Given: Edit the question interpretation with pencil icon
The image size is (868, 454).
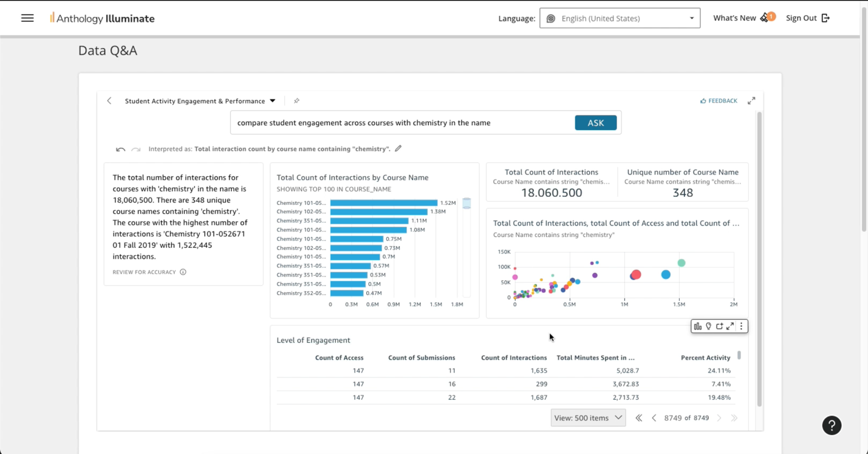Looking at the screenshot, I should click(x=398, y=148).
